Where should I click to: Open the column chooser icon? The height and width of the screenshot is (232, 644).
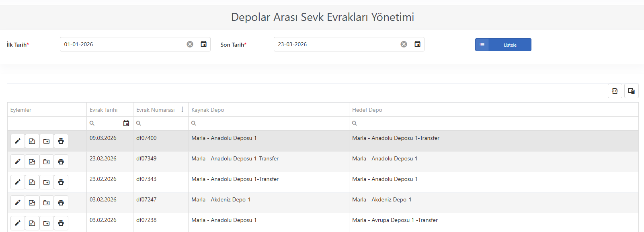[x=631, y=91]
